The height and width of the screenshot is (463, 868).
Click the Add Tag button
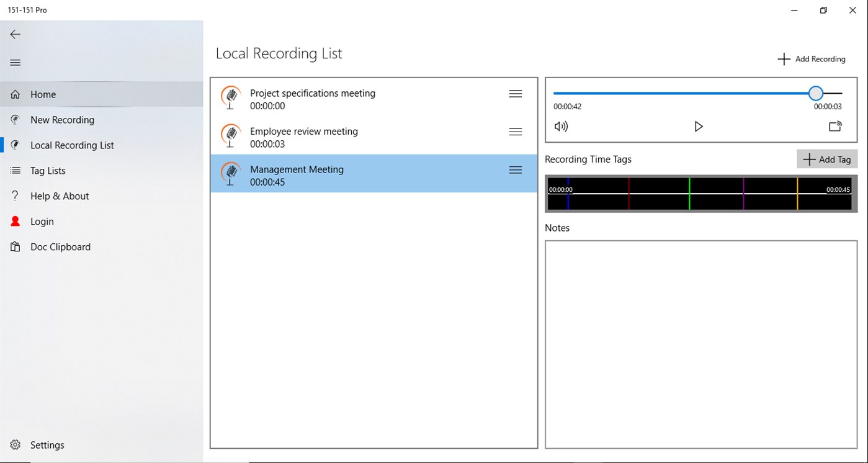coord(826,159)
